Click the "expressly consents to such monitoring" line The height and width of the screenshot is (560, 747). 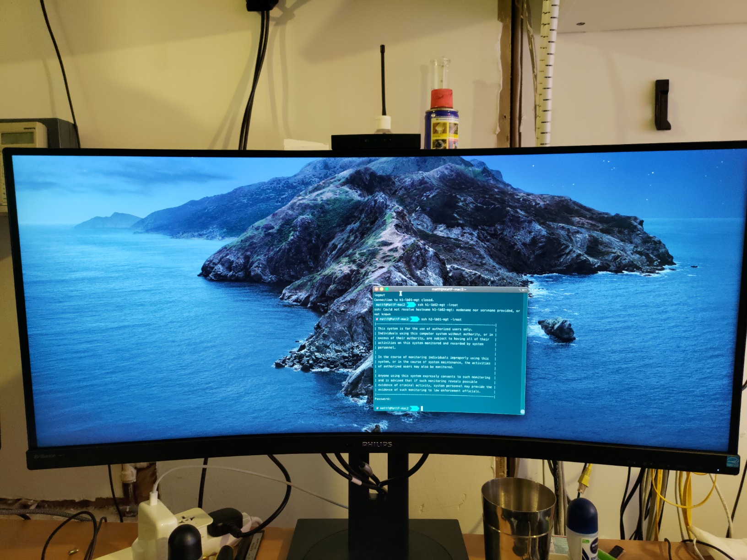pyautogui.click(x=434, y=377)
